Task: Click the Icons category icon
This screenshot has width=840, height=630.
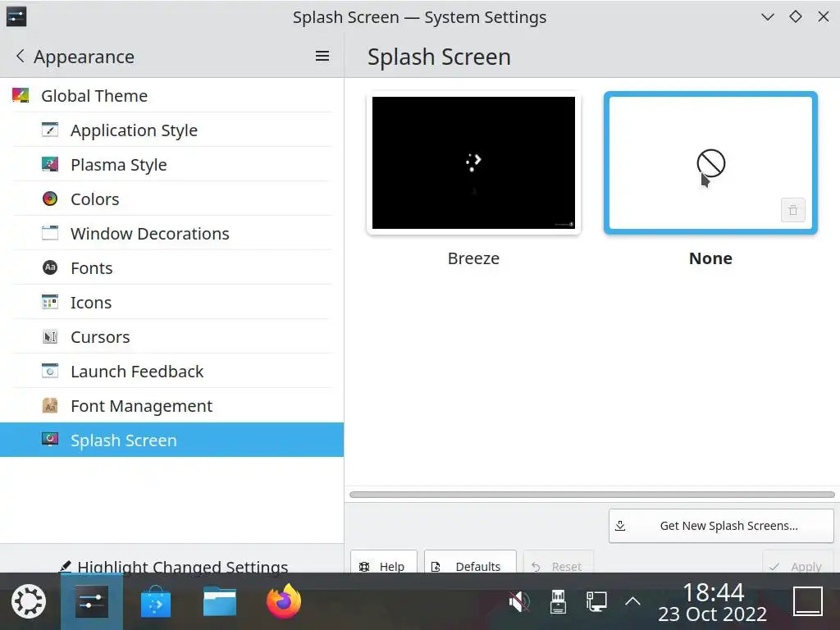Action: coord(50,302)
